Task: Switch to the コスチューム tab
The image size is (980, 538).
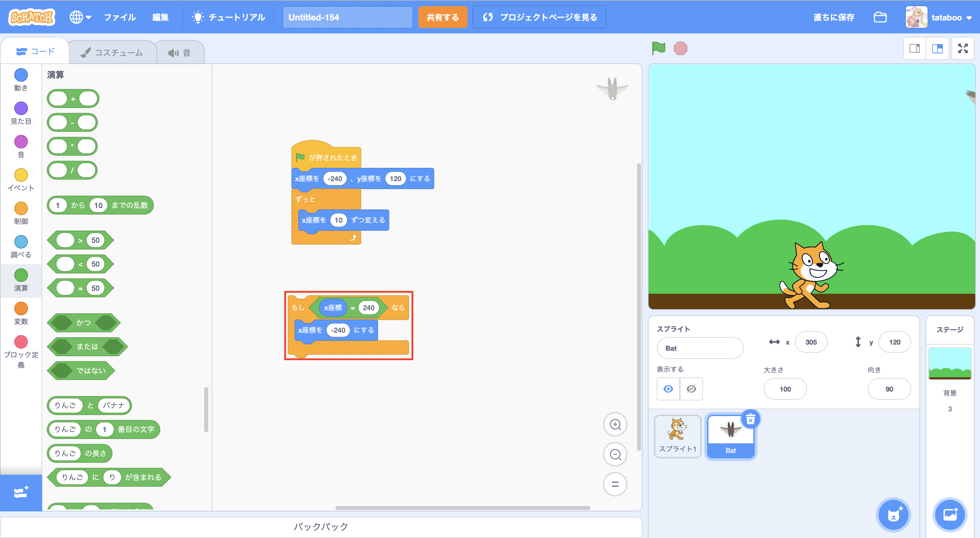Action: (113, 52)
